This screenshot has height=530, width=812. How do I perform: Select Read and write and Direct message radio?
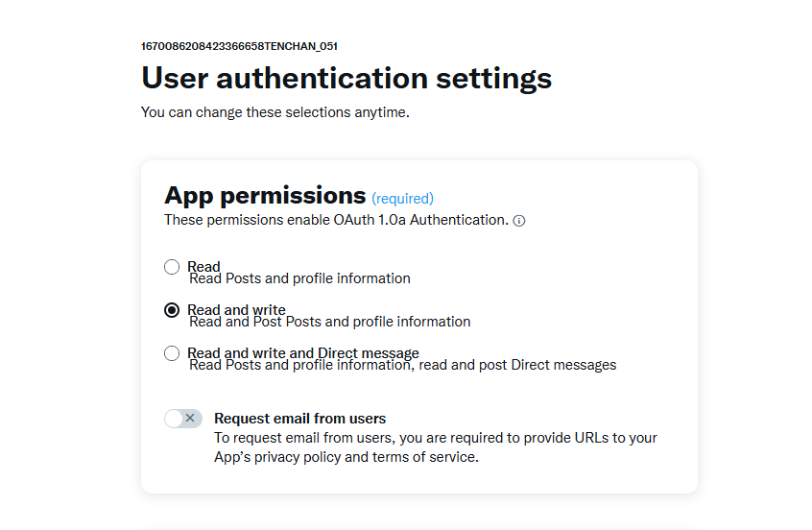(x=172, y=353)
